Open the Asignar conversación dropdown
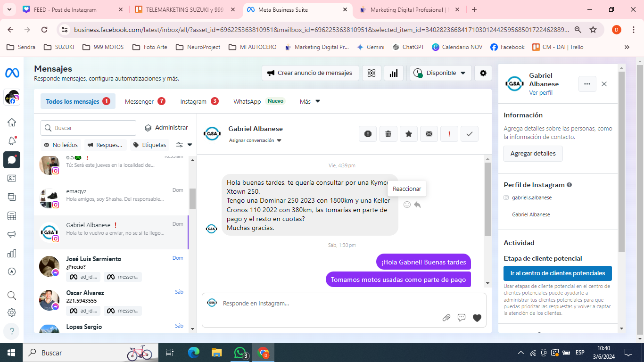644x362 pixels. coord(255,140)
